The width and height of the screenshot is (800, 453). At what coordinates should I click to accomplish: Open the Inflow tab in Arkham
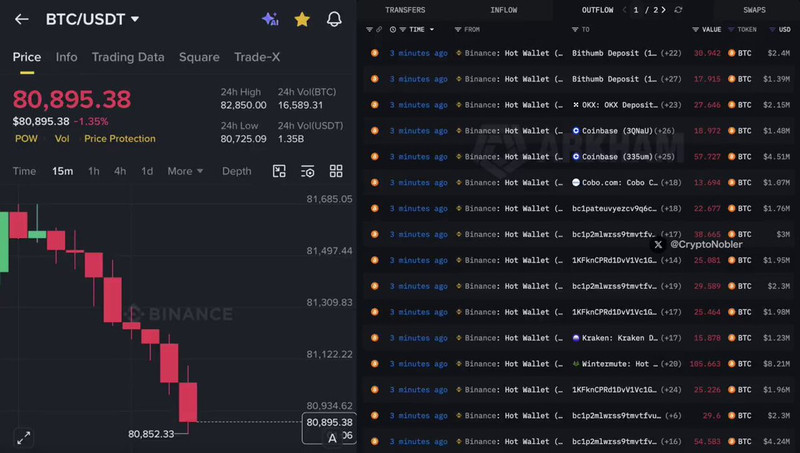pos(504,10)
